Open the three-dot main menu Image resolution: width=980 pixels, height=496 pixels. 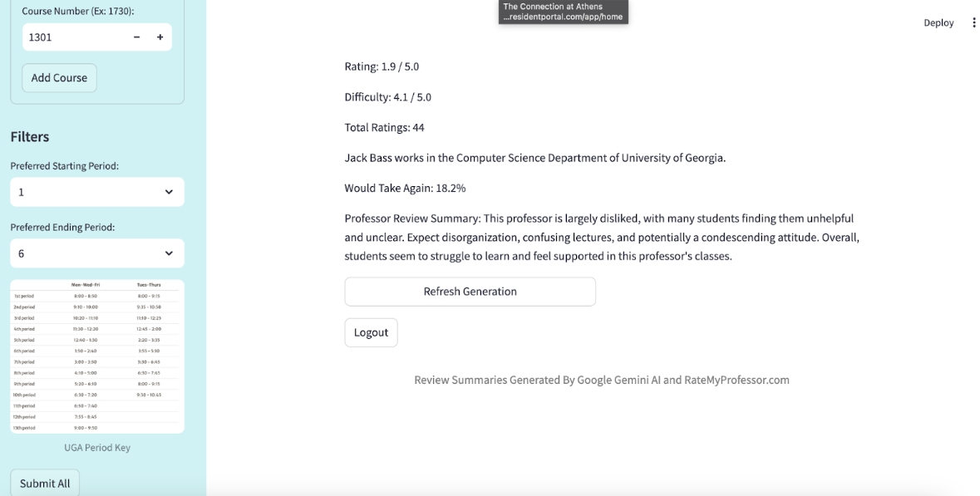point(973,22)
